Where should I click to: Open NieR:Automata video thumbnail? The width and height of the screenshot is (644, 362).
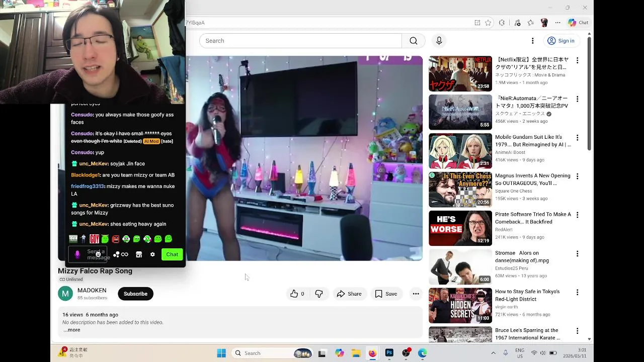(x=460, y=112)
